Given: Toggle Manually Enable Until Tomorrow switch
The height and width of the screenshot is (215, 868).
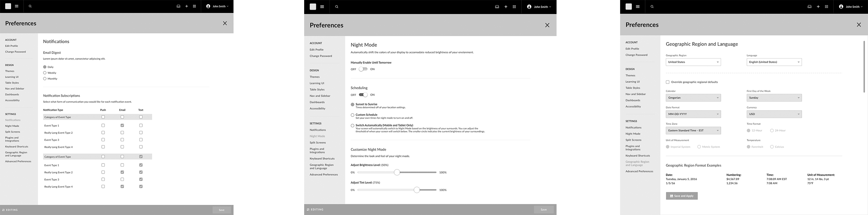Looking at the screenshot, I should point(363,69).
